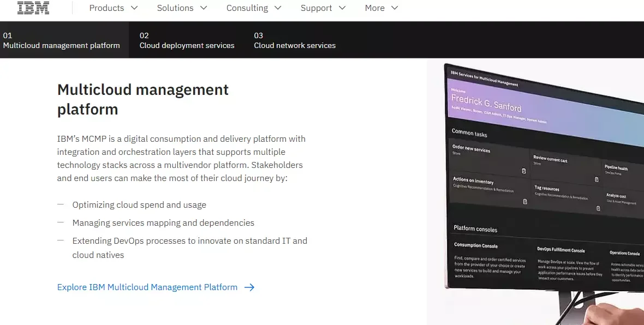The height and width of the screenshot is (325, 644).
Task: Click 'Consumption Console' in dashboard image
Action: (x=475, y=245)
